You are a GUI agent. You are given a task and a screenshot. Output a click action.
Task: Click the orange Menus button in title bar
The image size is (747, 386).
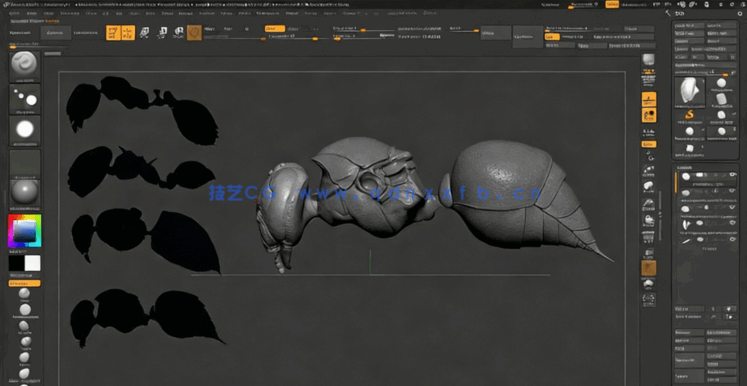click(612, 4)
